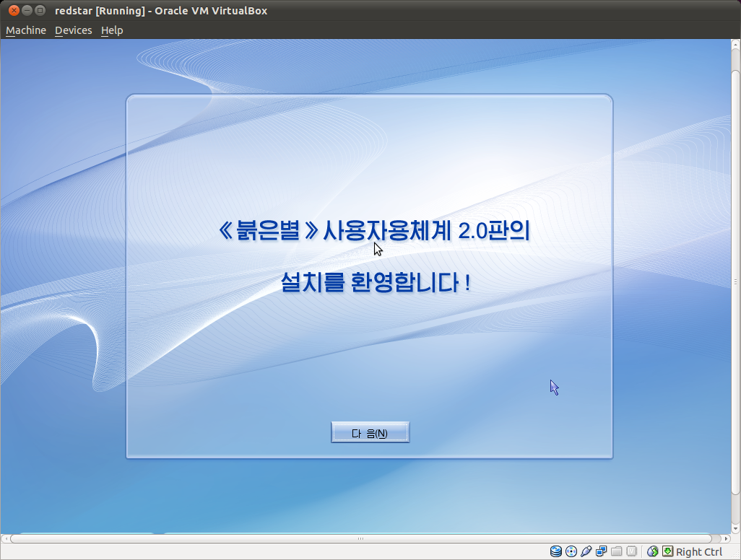Click the USB devices icon
741x560 pixels.
(586, 551)
